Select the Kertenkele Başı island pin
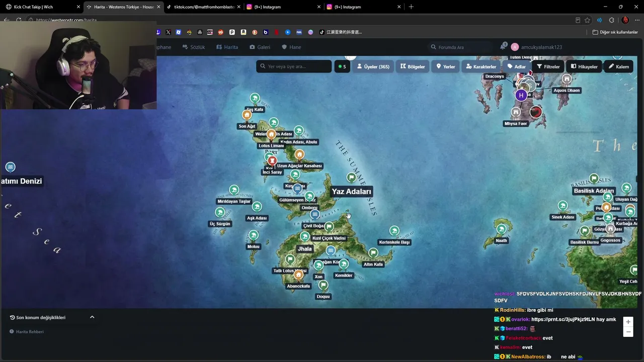The width and height of the screenshot is (644, 362). pyautogui.click(x=394, y=231)
